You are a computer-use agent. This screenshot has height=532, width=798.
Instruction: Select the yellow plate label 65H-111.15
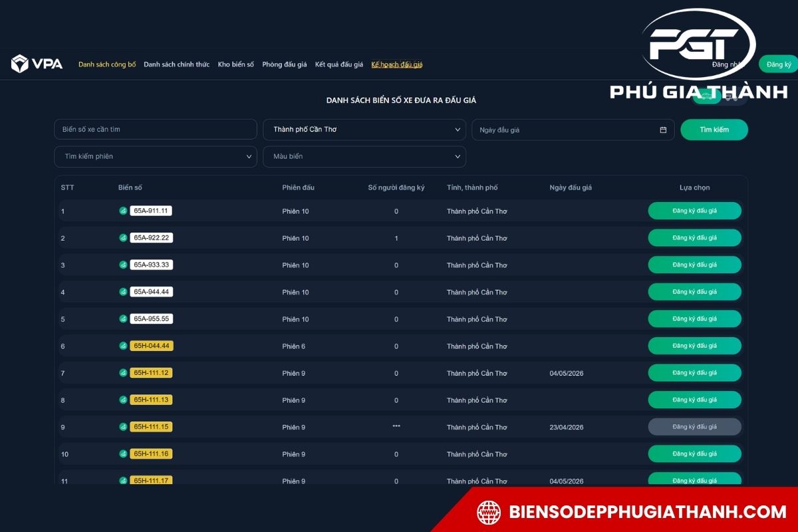click(x=151, y=427)
